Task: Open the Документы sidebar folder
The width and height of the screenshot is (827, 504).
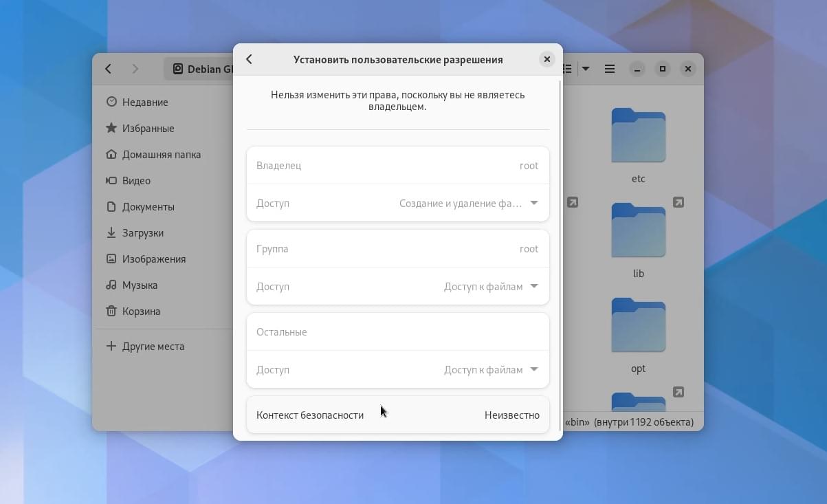Action: pos(163,207)
